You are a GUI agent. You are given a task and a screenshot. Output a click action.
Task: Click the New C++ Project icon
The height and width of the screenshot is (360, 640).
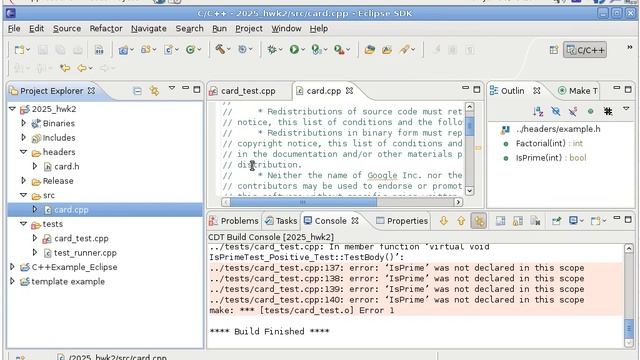click(x=123, y=50)
